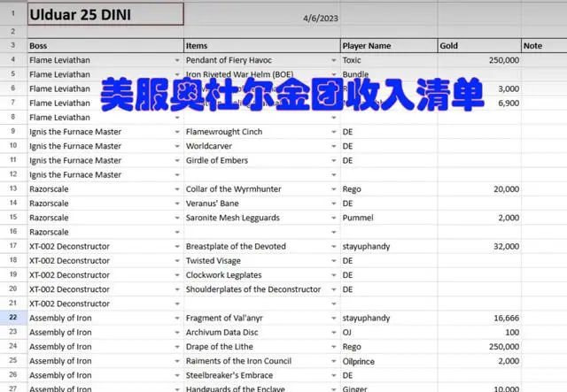
Task: Expand boss dropdown in row 9 Ignis
Action: click(177, 132)
